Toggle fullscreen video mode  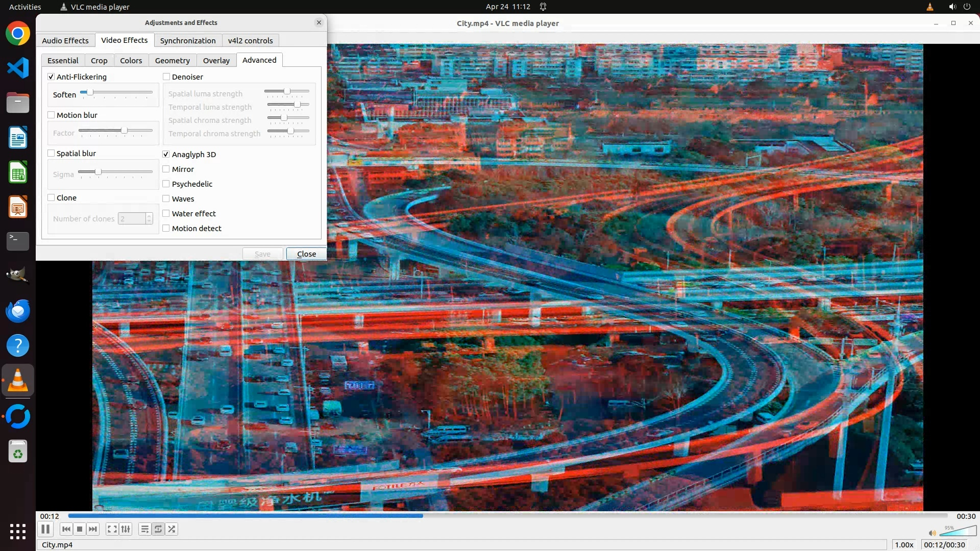tap(112, 529)
